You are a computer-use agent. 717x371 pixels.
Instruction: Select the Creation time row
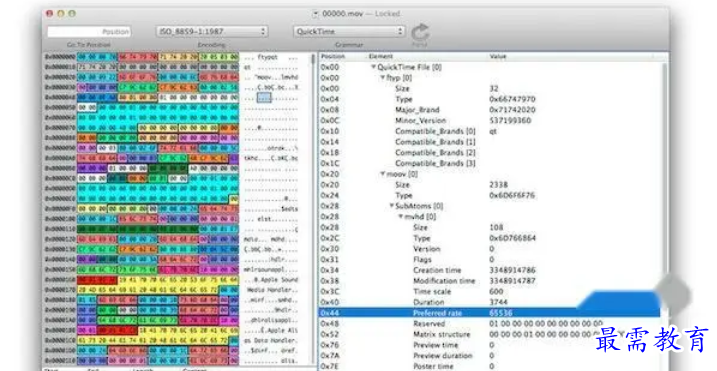[x=489, y=270]
